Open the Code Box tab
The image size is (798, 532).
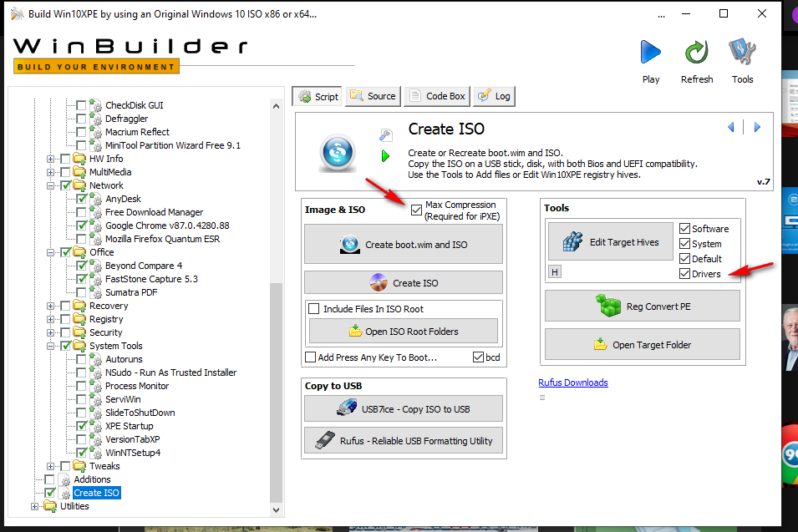(437, 96)
